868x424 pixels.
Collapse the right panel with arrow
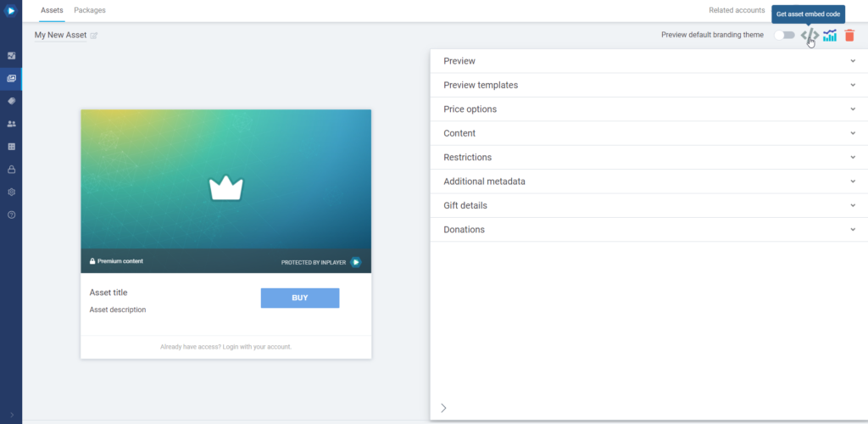[443, 408]
